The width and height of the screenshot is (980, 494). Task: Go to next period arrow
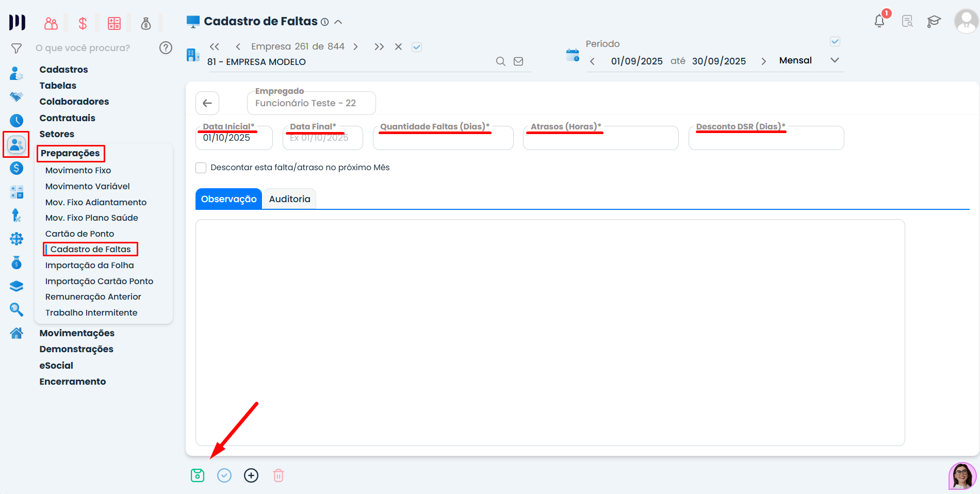pyautogui.click(x=764, y=61)
